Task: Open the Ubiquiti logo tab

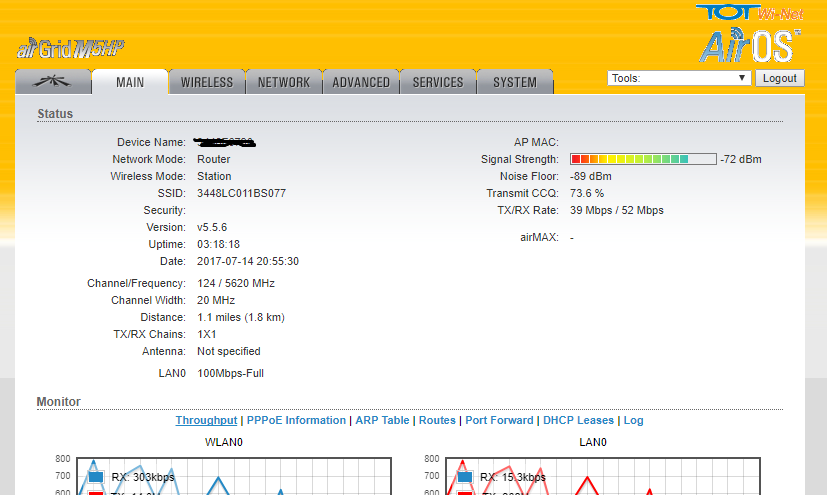Action: pyautogui.click(x=53, y=82)
